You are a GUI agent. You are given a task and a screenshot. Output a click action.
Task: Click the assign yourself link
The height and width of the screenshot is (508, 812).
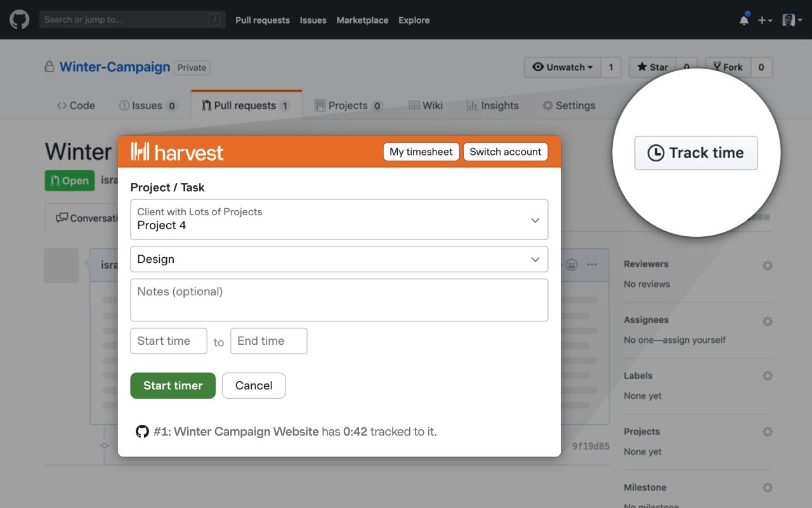pos(696,340)
